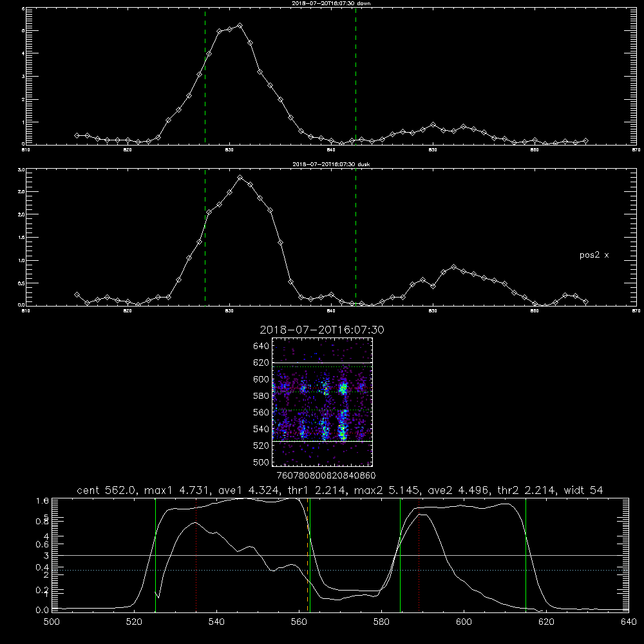Image resolution: width=644 pixels, height=644 pixels.
Task: Click the colored heatmap image panel
Action: (x=323, y=402)
